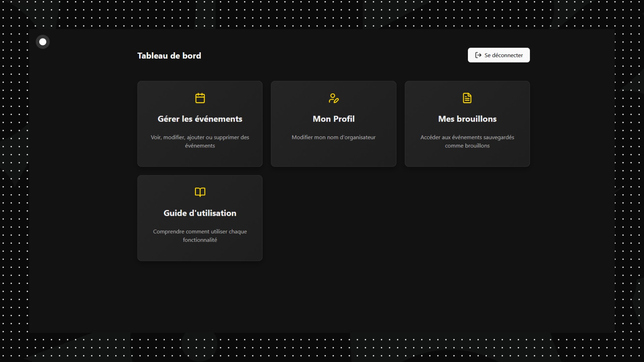
Task: Open Mon Profil card title
Action: pos(333,119)
